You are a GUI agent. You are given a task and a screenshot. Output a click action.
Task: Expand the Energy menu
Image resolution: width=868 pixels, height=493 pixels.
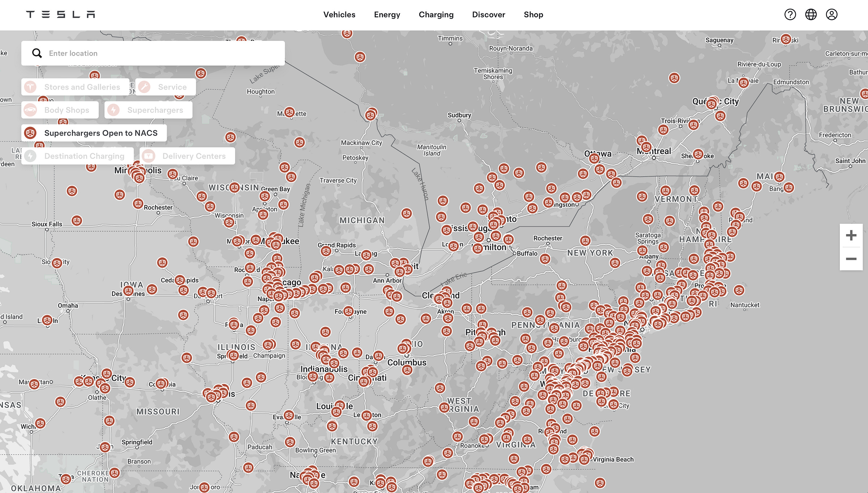pyautogui.click(x=387, y=14)
